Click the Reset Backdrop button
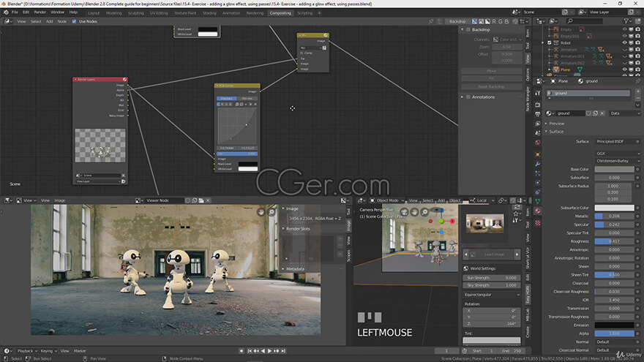 (x=492, y=86)
